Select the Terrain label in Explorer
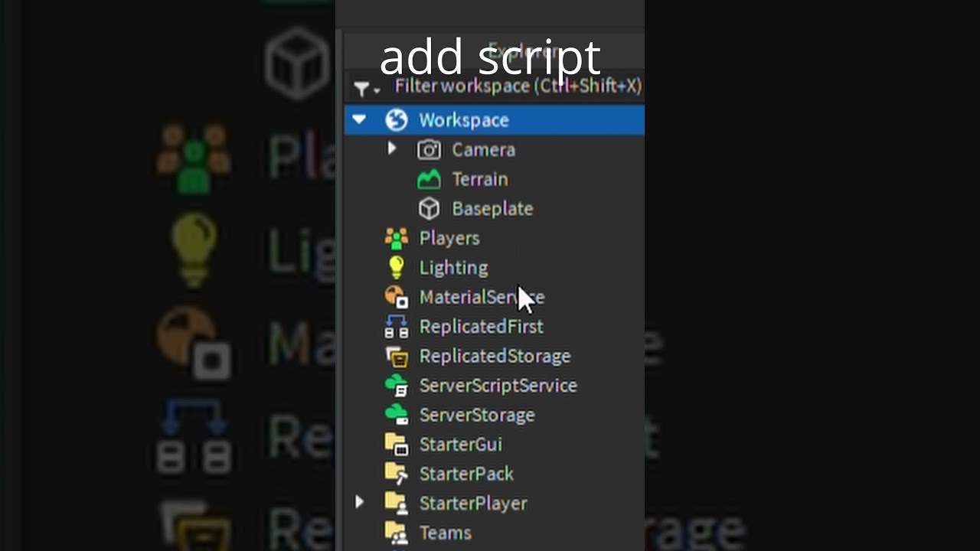 [479, 180]
